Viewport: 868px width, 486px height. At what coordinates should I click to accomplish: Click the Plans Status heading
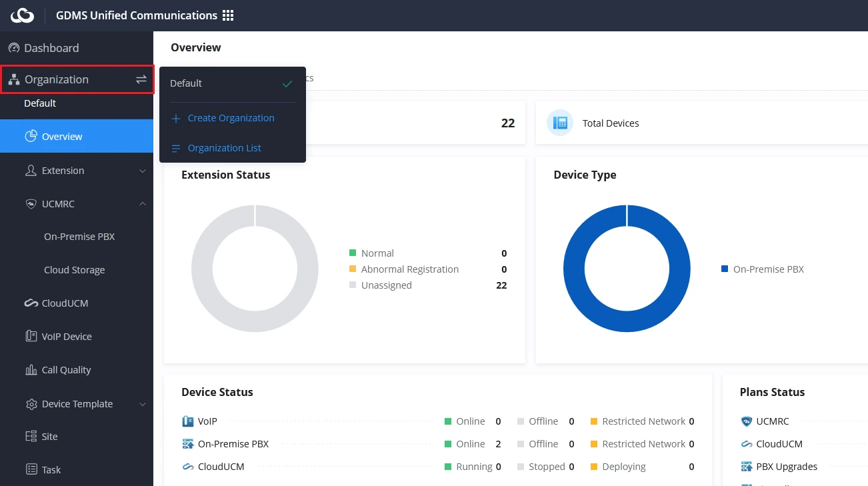pyautogui.click(x=772, y=392)
